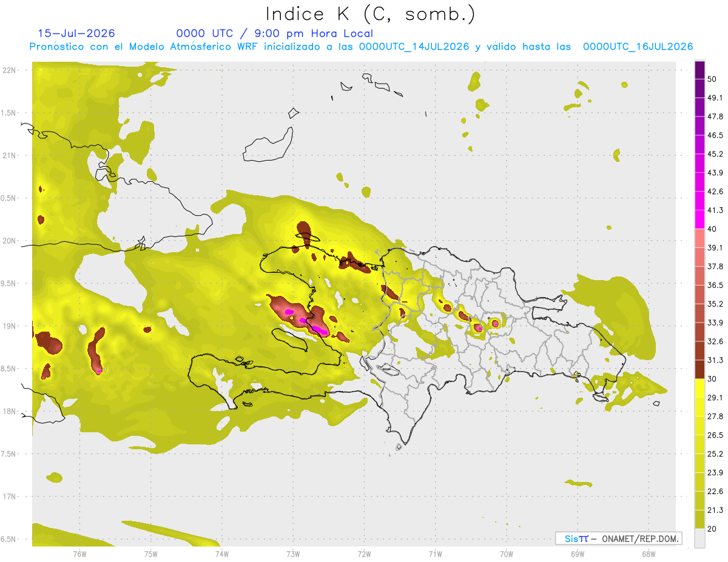Click the colorbar value "45.2"
This screenshot has height=562, width=728.
coord(715,154)
